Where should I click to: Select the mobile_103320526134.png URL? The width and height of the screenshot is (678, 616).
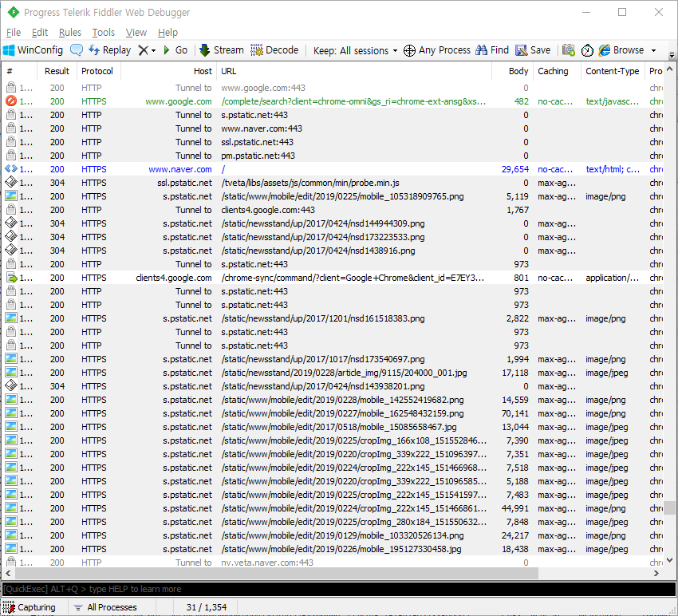coord(342,535)
